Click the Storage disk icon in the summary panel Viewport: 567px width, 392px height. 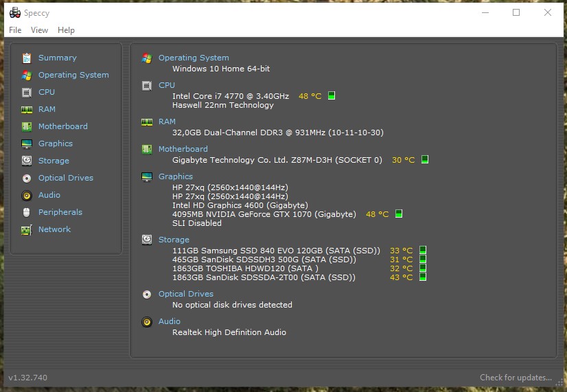point(146,240)
